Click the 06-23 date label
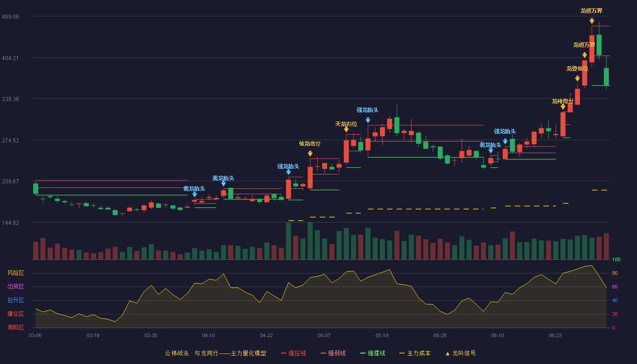The image size is (637, 364). [555, 335]
